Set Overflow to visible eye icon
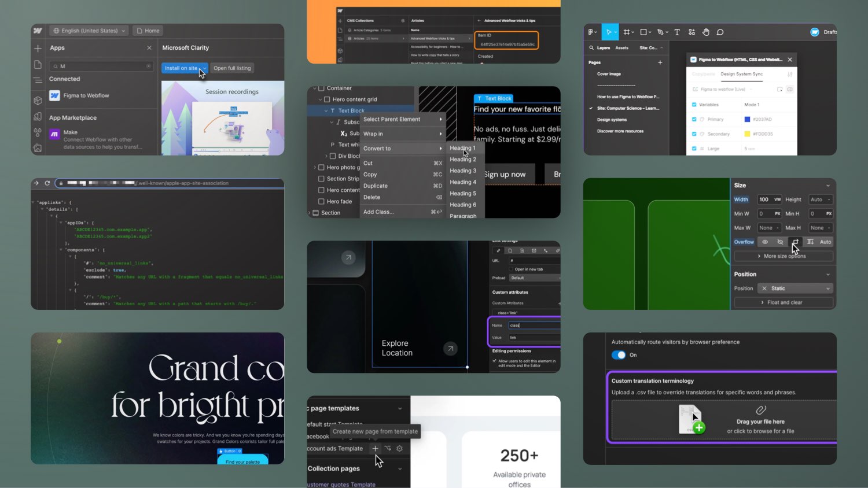The width and height of the screenshot is (868, 488). 765,242
